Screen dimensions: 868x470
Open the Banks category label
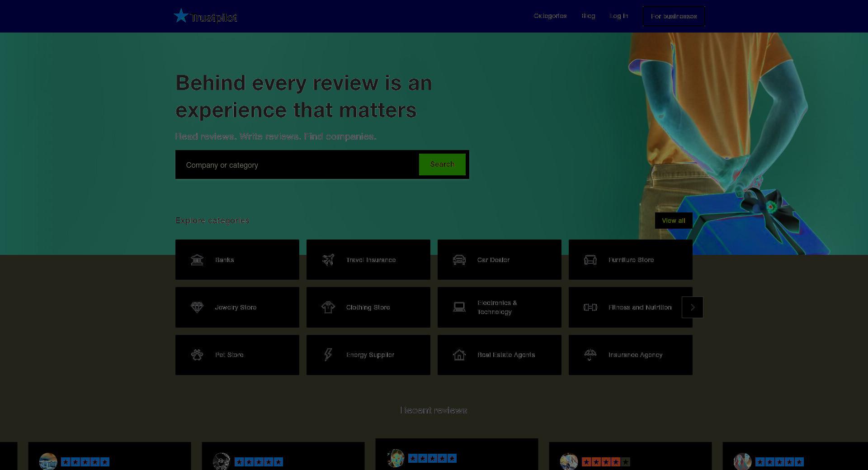coord(225,260)
